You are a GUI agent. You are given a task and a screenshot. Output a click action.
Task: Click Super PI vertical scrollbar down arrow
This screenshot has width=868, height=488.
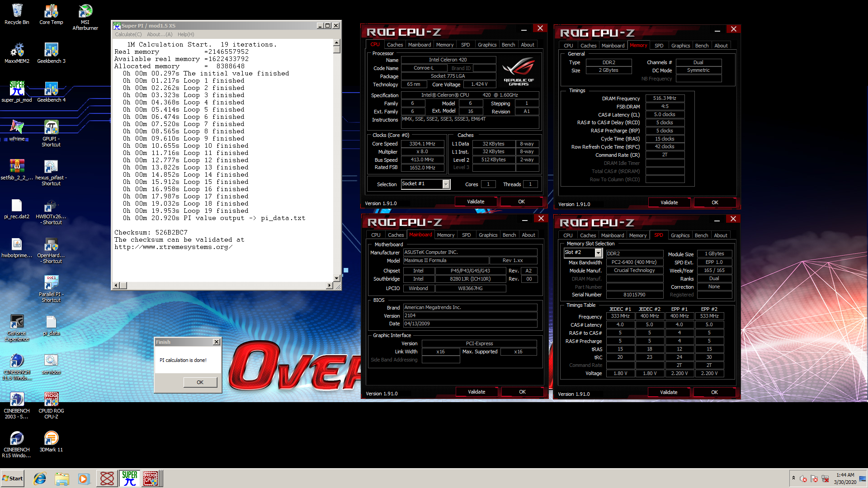coord(336,278)
